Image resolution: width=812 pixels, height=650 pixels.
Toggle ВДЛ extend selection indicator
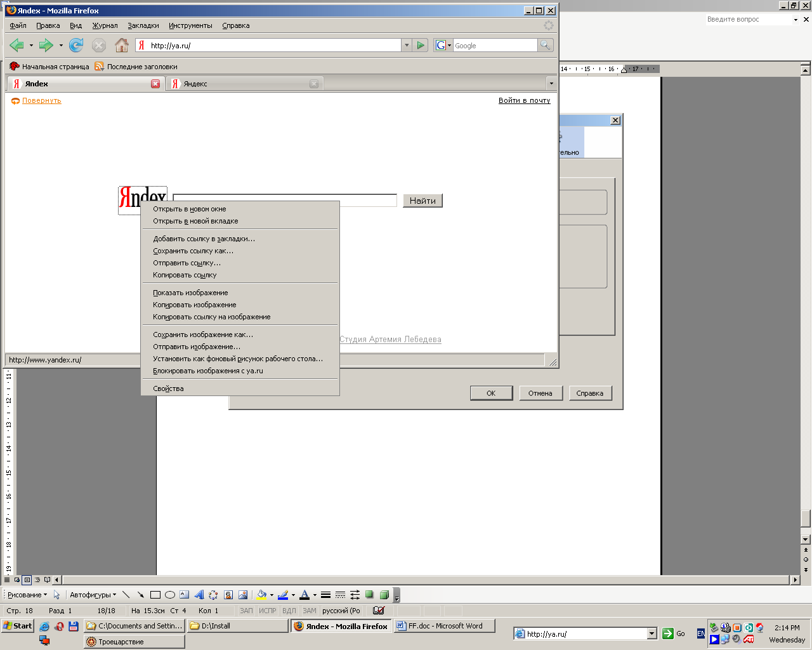click(289, 611)
